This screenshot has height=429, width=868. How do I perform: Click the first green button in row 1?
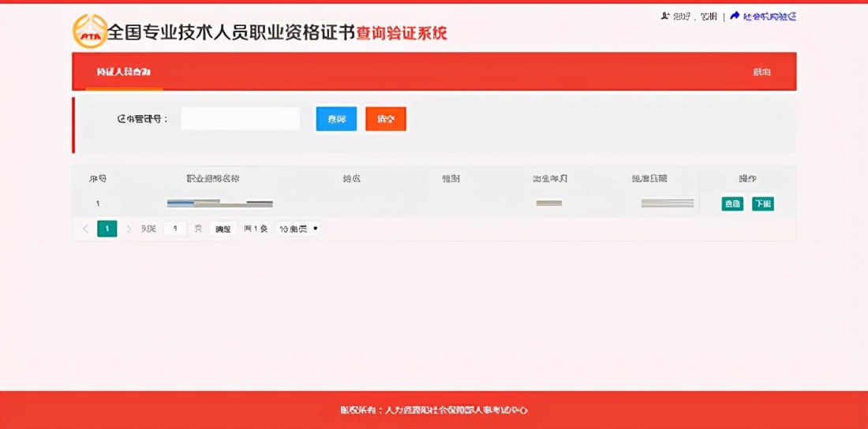[732, 203]
